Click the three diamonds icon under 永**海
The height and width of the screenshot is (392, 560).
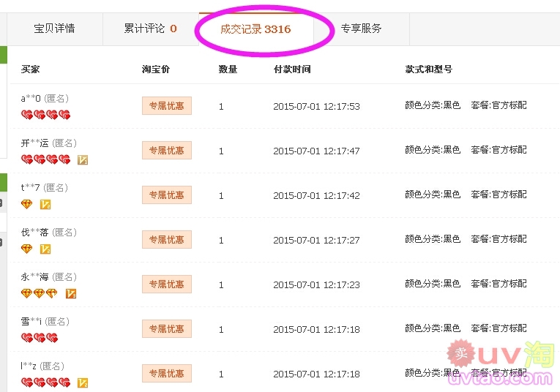click(x=39, y=293)
